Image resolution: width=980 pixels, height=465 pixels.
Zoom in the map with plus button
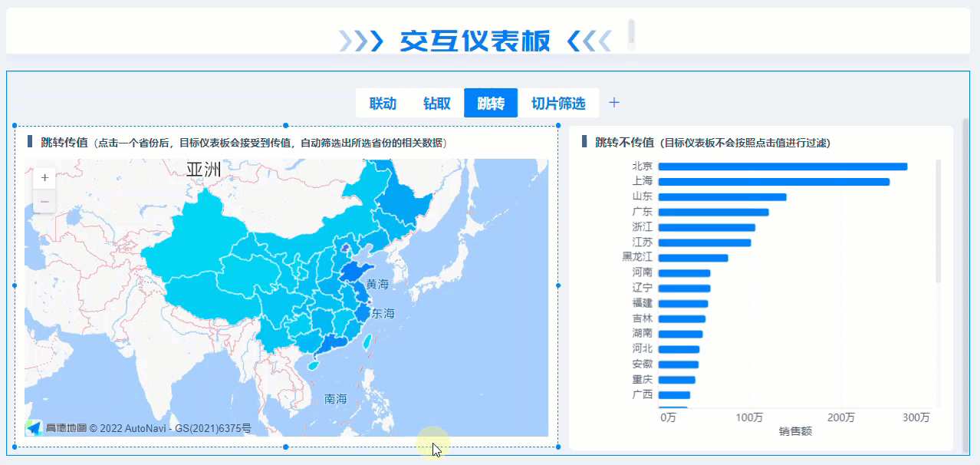[44, 178]
